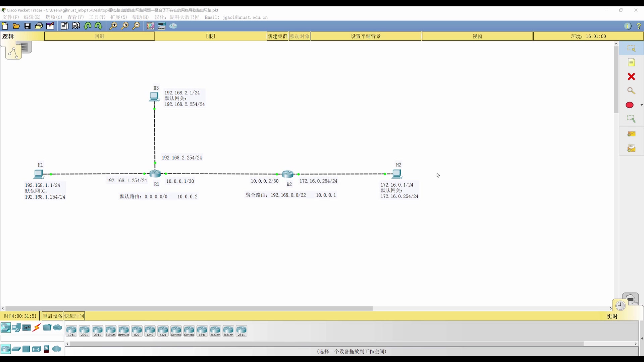The image size is (644, 362).
Task: Open the drawing palette icon
Action: [150, 26]
